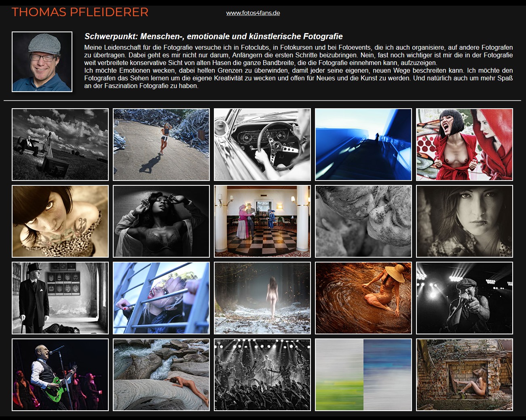Open black-and-white photo of woman in lace bra
Viewport: 526px width, 420px height.
click(x=161, y=221)
